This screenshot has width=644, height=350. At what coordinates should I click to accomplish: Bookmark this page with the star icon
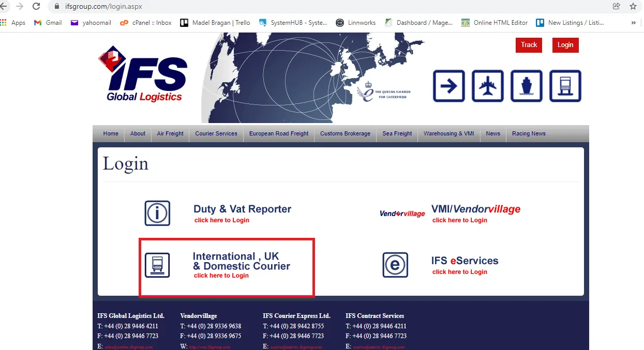click(x=633, y=6)
